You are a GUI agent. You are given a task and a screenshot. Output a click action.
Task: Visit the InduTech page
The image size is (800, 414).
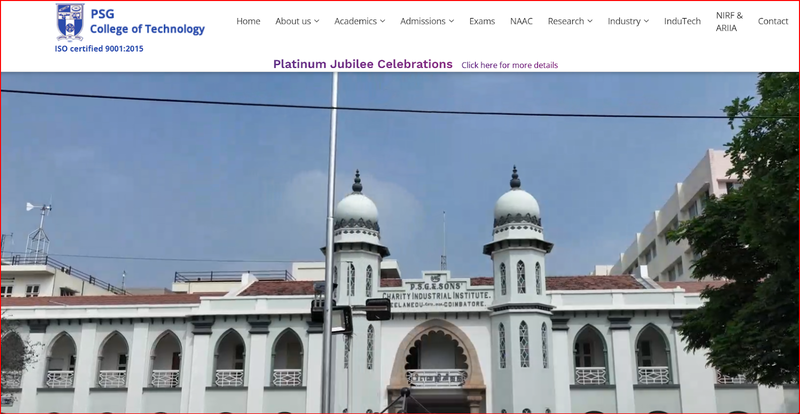(682, 21)
